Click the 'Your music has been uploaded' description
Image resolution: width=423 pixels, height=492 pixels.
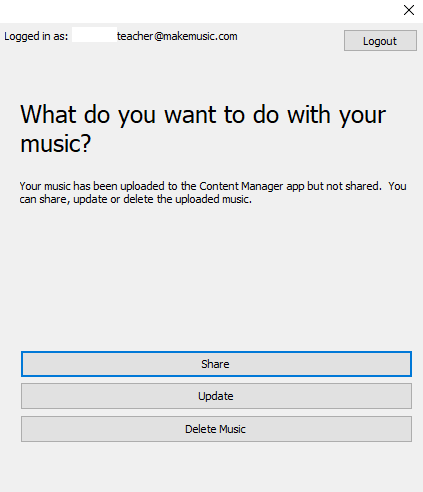pyautogui.click(x=213, y=192)
